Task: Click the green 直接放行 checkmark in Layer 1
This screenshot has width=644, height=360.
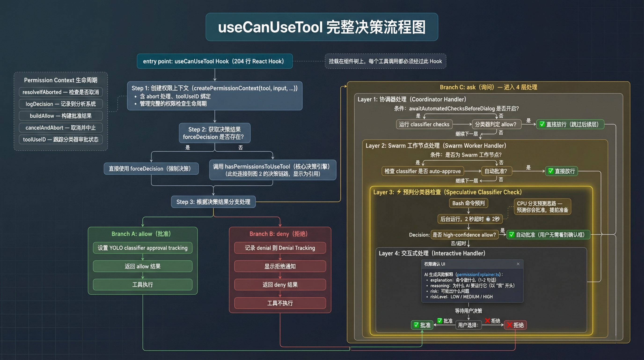Action: click(542, 124)
